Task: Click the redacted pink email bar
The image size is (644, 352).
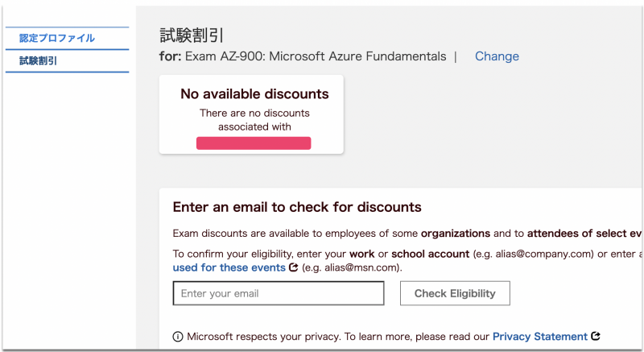Action: (x=254, y=143)
